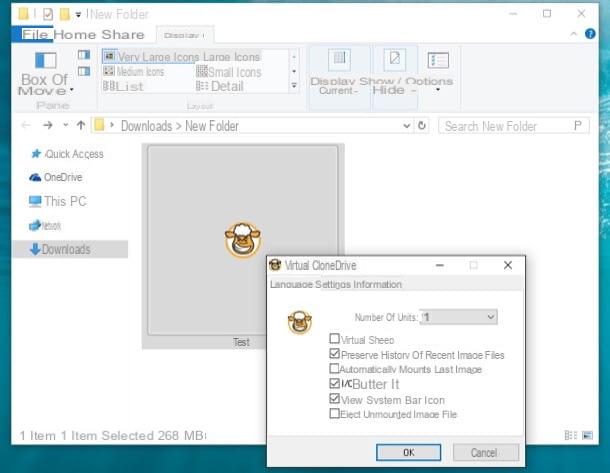
Task: Open OneDrive in sidebar
Action: tap(56, 177)
